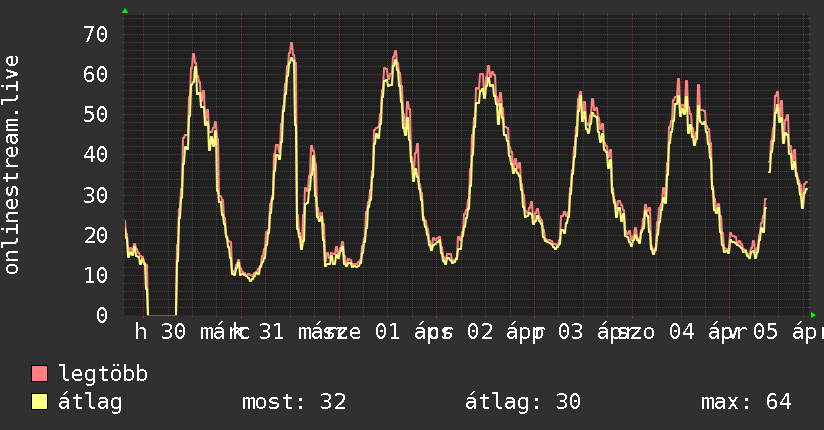Click the y-axis label 30
Image resolution: width=824 pixels, height=430 pixels.
[x=96, y=195]
